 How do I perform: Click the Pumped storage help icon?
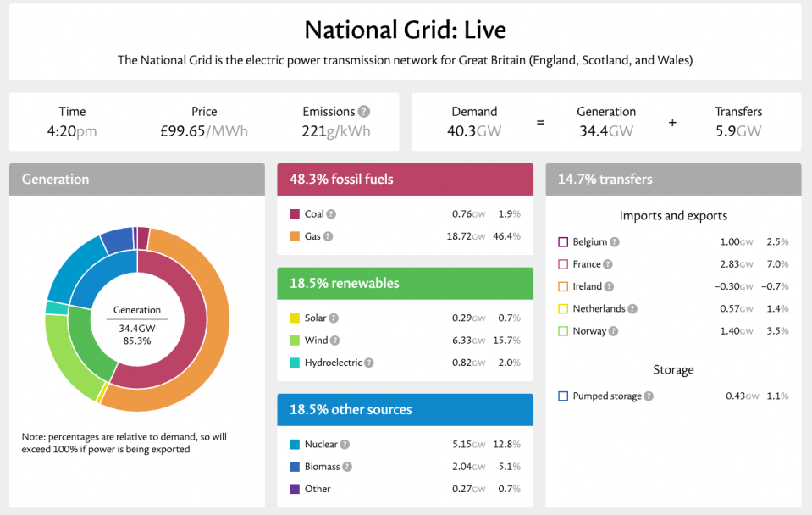click(x=649, y=396)
